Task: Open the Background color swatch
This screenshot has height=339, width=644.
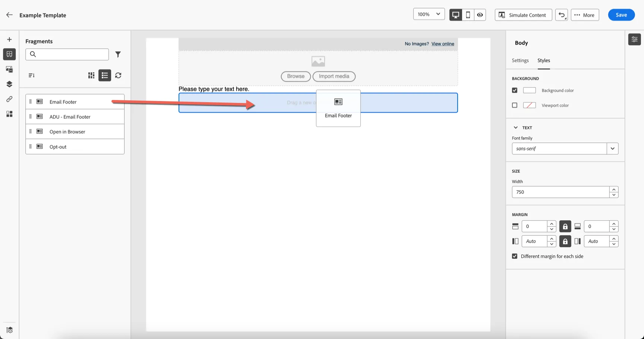Action: click(x=529, y=90)
